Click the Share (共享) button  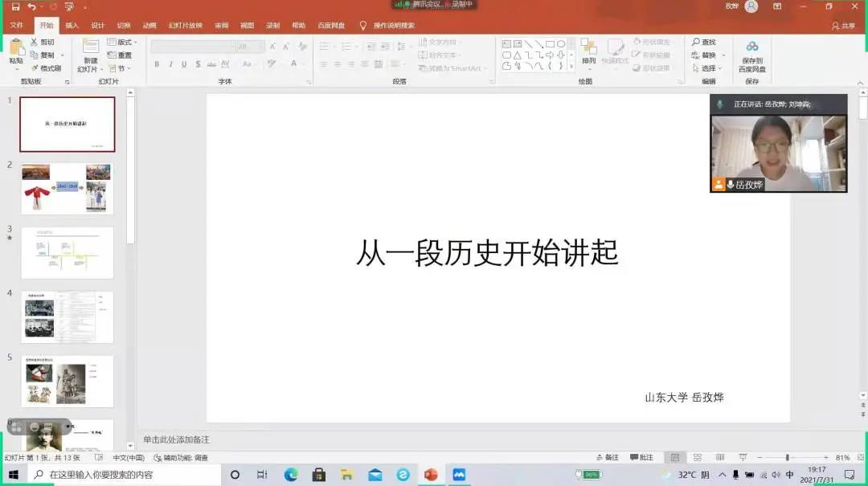tap(844, 26)
